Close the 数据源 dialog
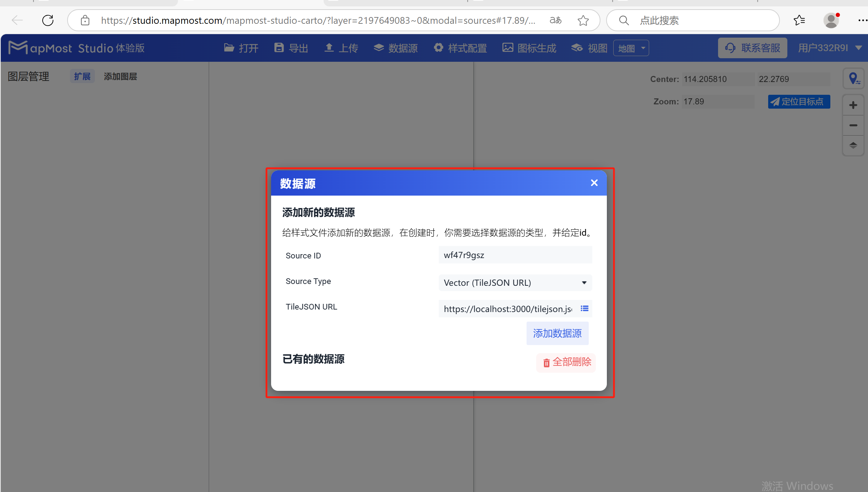The width and height of the screenshot is (868, 492). (594, 183)
